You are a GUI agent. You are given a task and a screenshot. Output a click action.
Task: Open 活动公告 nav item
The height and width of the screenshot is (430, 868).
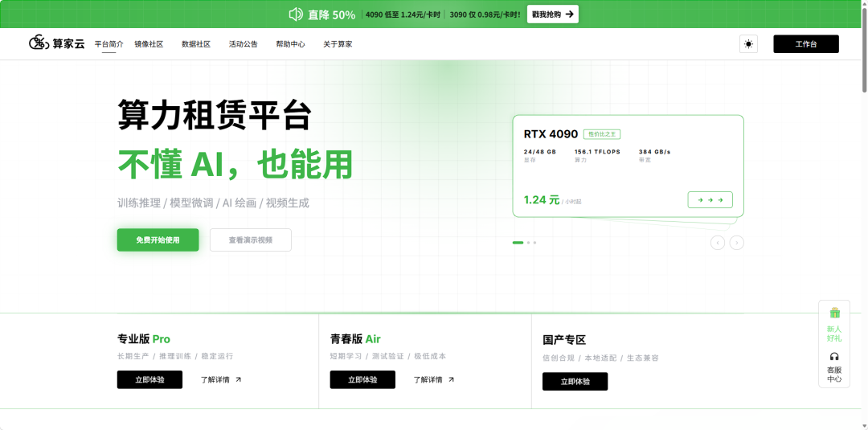243,44
